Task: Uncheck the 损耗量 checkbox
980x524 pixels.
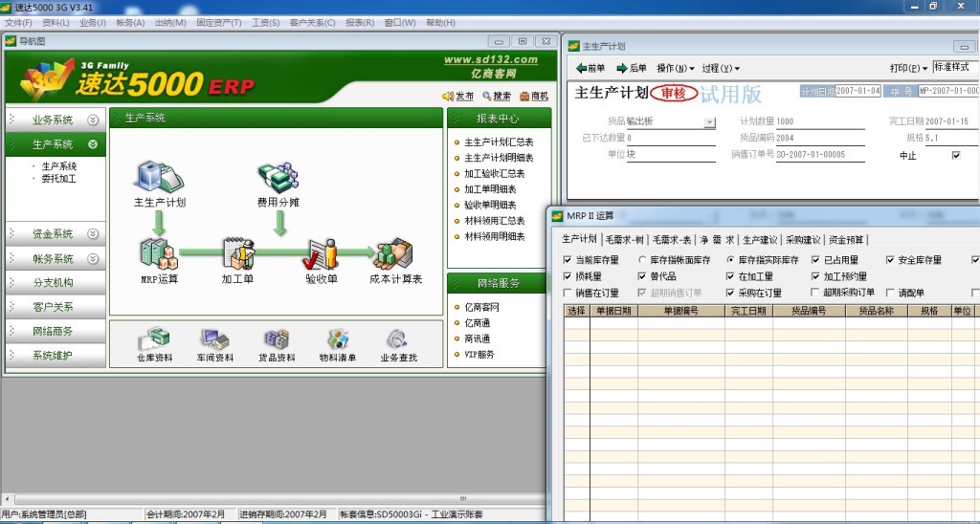Action: point(568,276)
